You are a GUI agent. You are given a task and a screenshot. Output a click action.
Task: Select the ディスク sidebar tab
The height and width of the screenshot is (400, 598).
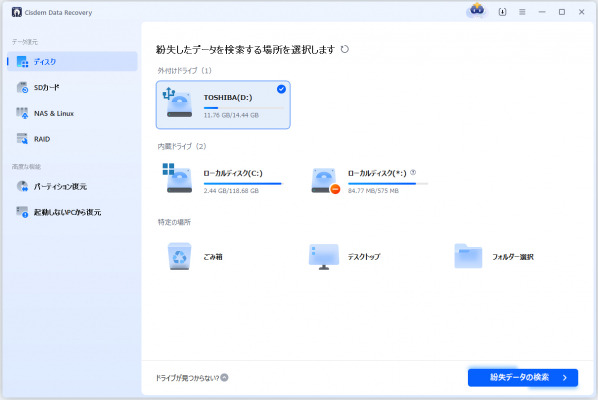(x=72, y=61)
